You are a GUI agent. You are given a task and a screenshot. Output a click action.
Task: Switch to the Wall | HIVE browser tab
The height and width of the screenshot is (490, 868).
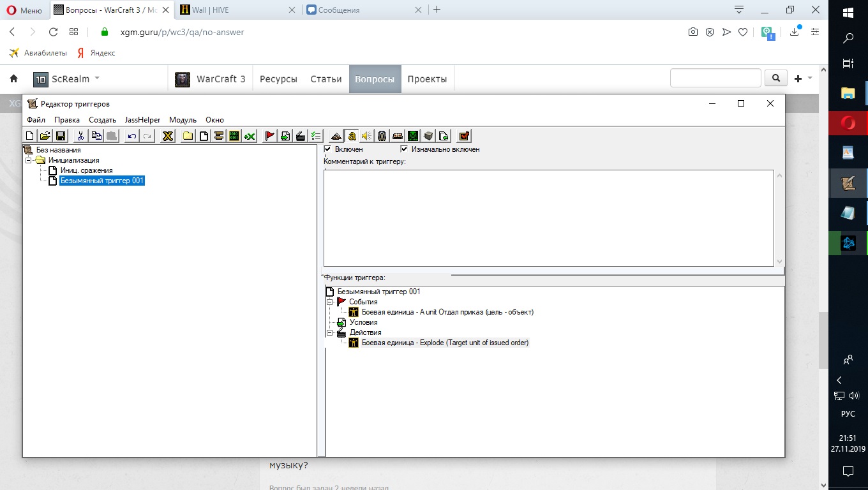coord(239,10)
